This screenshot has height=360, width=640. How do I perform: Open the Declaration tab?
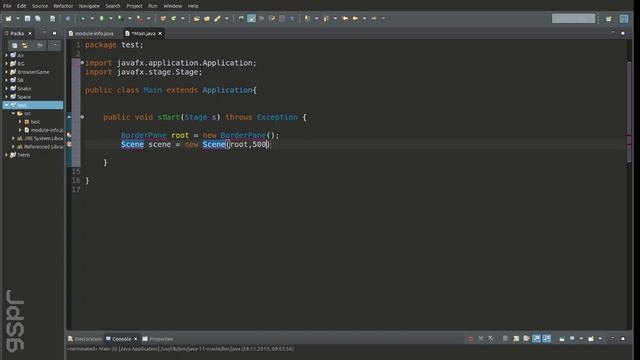85,339
